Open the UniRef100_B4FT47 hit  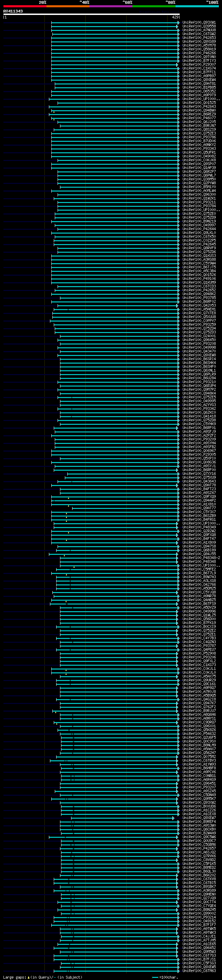coord(199,539)
